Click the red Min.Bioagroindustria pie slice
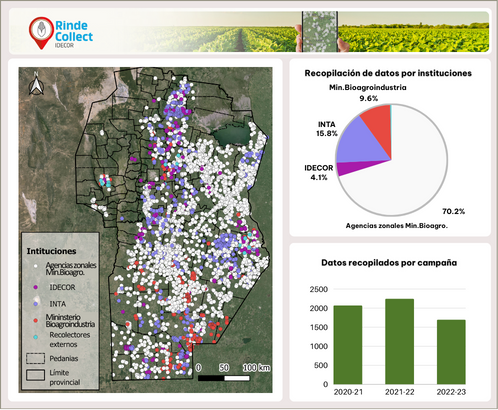This screenshot has width=498, height=410. click(379, 128)
